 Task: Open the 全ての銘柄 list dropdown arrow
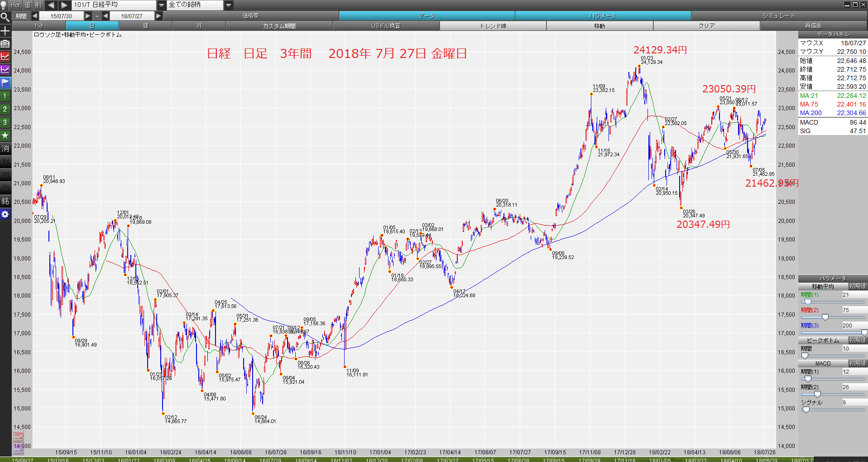(229, 5)
